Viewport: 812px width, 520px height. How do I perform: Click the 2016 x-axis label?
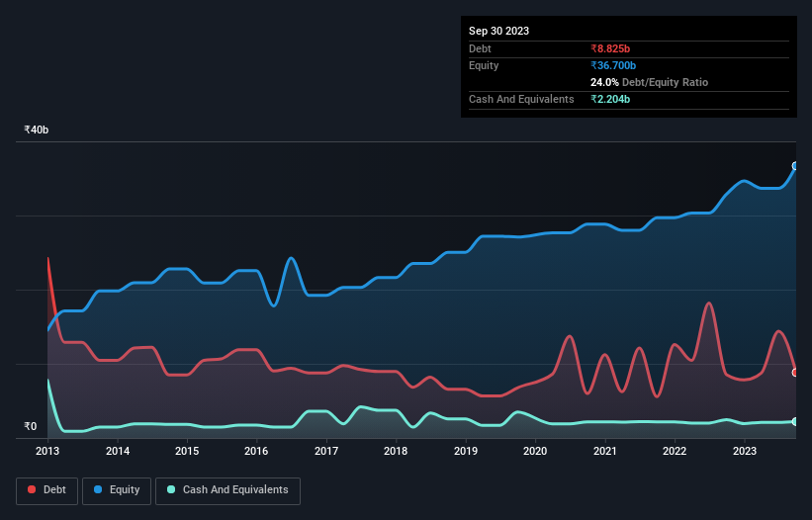[256, 451]
